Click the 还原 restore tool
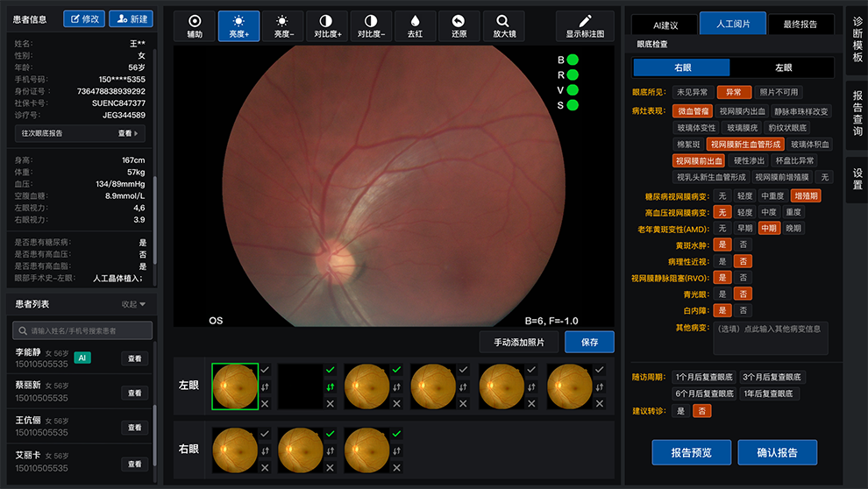This screenshot has height=489, width=868. (x=459, y=26)
